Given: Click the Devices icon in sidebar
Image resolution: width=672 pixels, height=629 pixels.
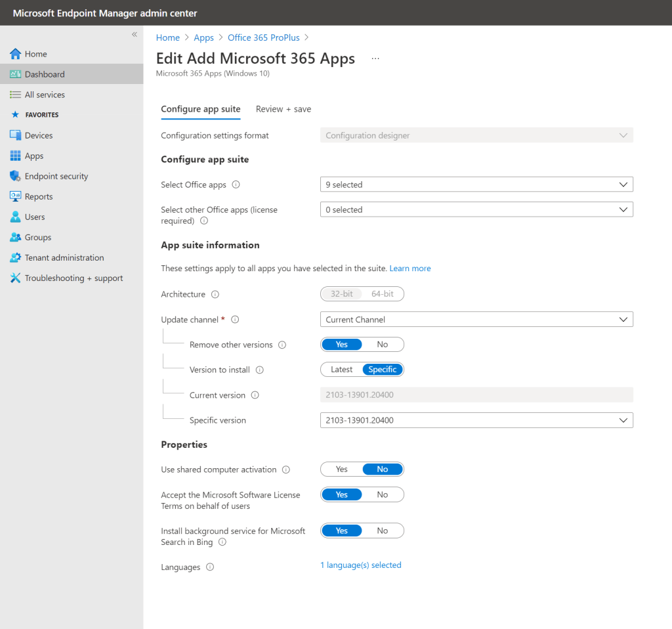Looking at the screenshot, I should click(16, 135).
